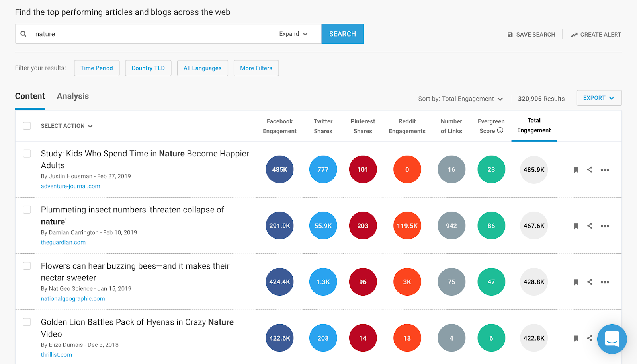Select the Content tab
The width and height of the screenshot is (637, 364).
30,96
